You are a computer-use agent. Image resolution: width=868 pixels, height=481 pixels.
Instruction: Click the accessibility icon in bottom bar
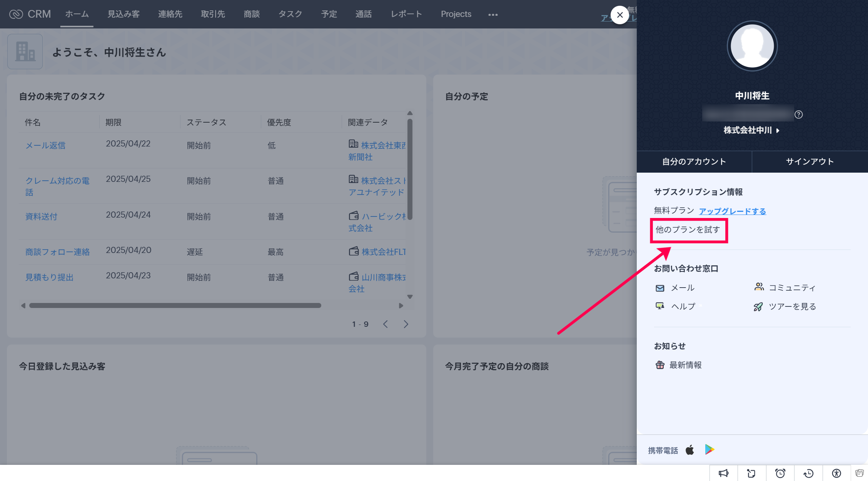click(836, 473)
